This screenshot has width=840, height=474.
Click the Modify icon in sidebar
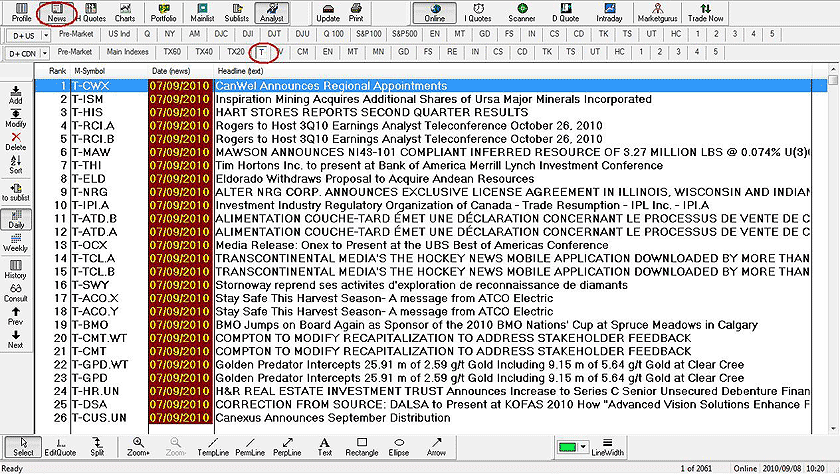tap(16, 118)
